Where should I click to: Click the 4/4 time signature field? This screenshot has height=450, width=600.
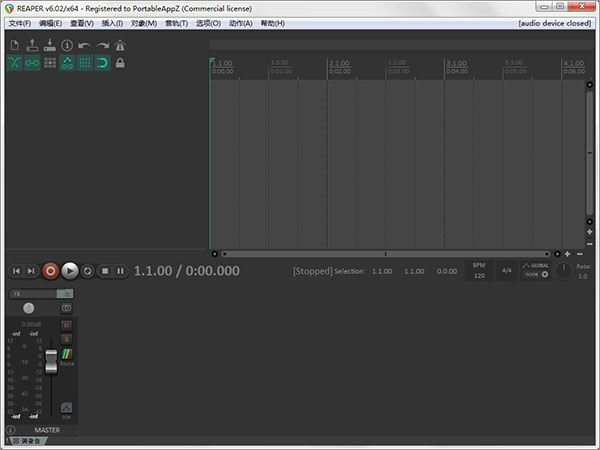[x=507, y=271]
